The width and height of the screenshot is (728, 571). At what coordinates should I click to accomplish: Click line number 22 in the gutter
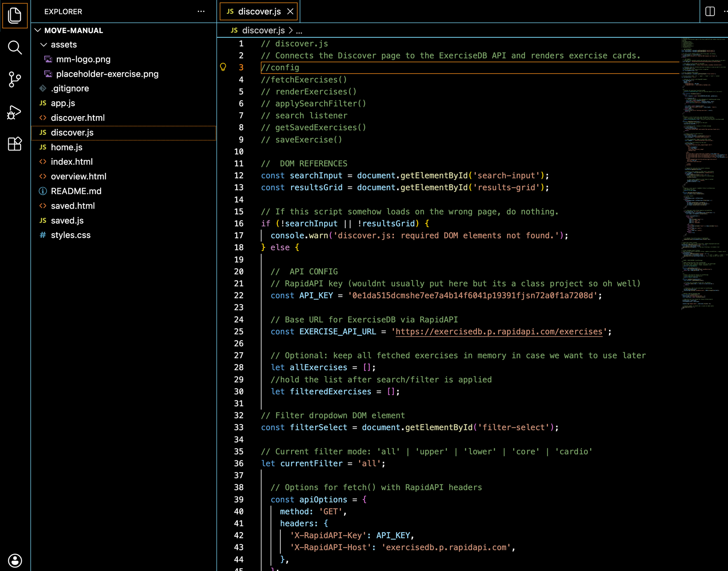point(239,296)
